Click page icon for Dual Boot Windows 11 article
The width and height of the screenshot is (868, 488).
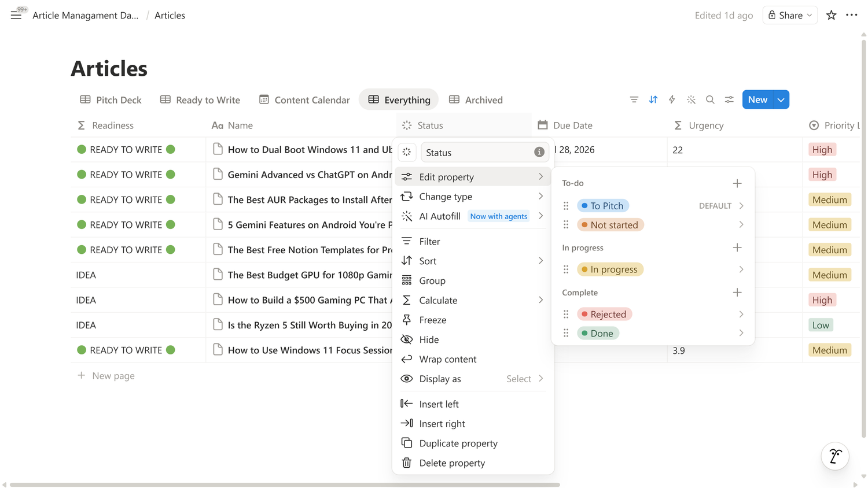(x=218, y=149)
